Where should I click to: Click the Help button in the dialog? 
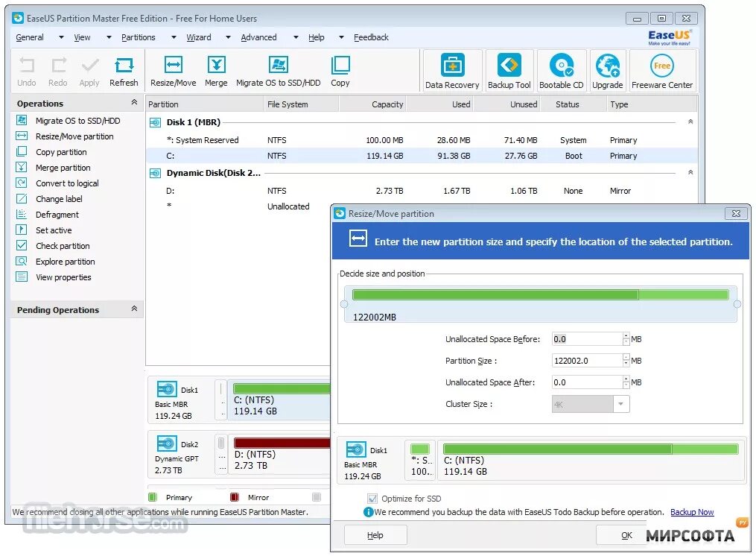click(375, 535)
